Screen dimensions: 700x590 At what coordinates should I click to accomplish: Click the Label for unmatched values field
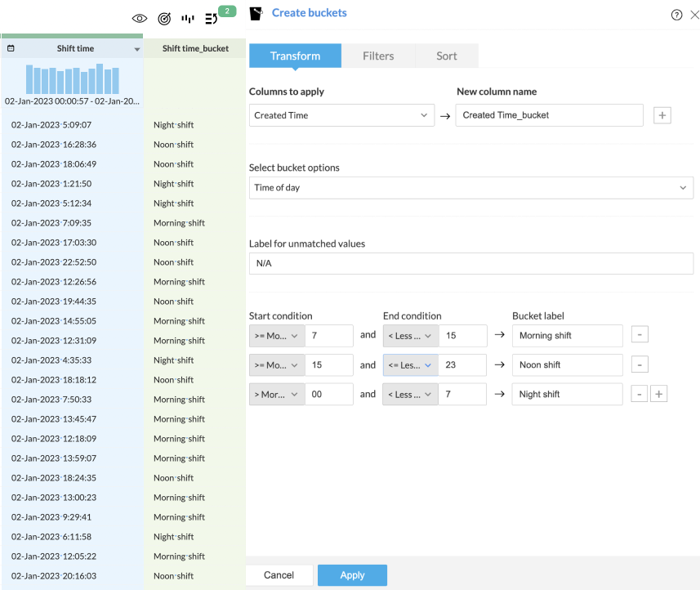click(x=470, y=263)
